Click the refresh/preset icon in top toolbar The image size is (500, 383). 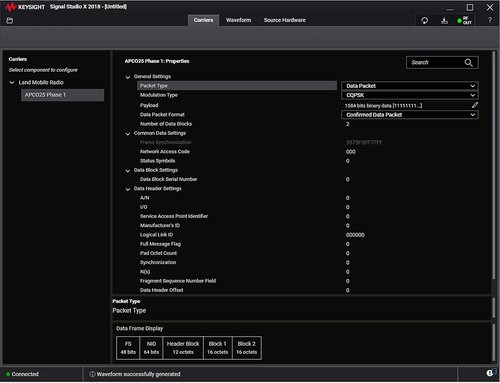[424, 21]
